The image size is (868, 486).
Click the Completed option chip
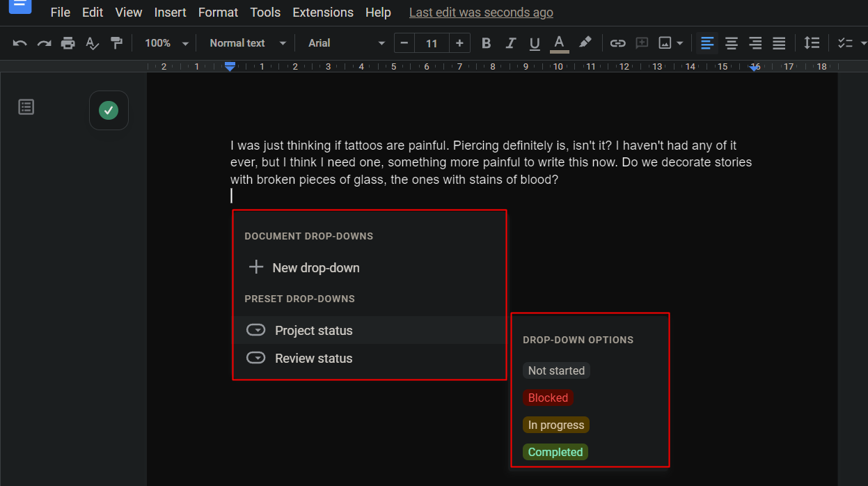(x=555, y=452)
